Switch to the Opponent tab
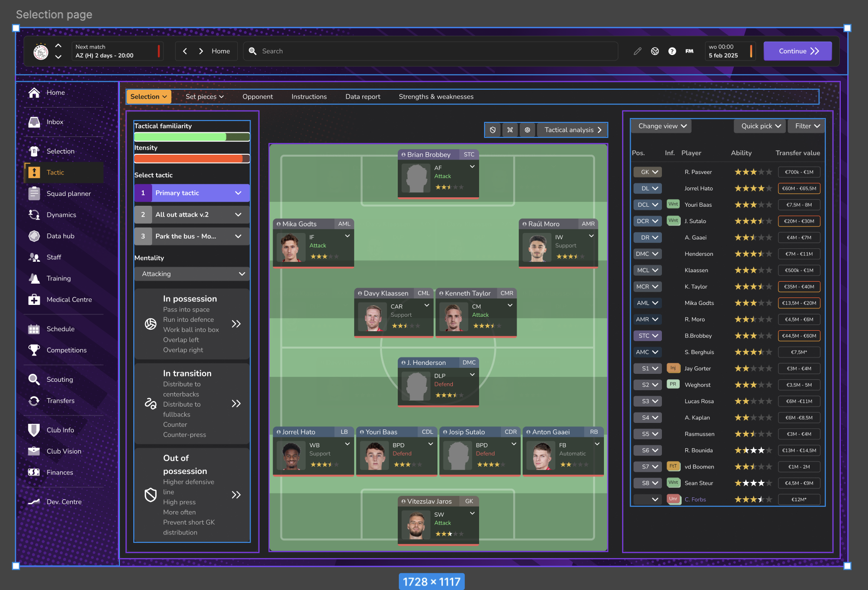 pos(258,97)
